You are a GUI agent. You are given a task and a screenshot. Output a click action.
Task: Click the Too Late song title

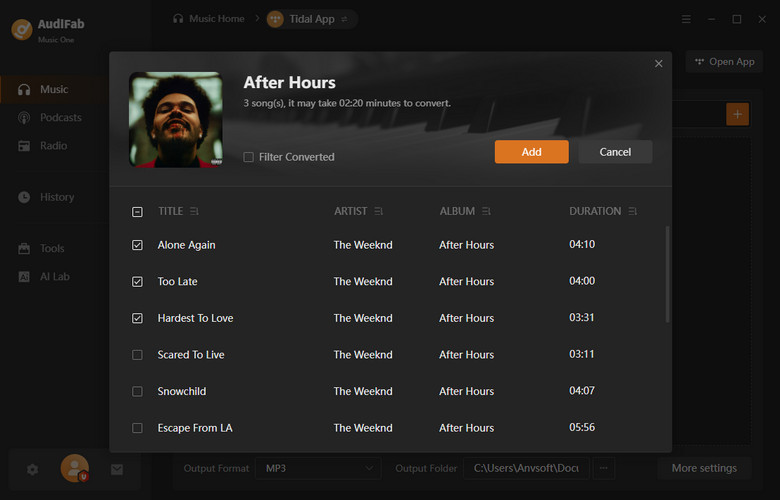pos(178,282)
